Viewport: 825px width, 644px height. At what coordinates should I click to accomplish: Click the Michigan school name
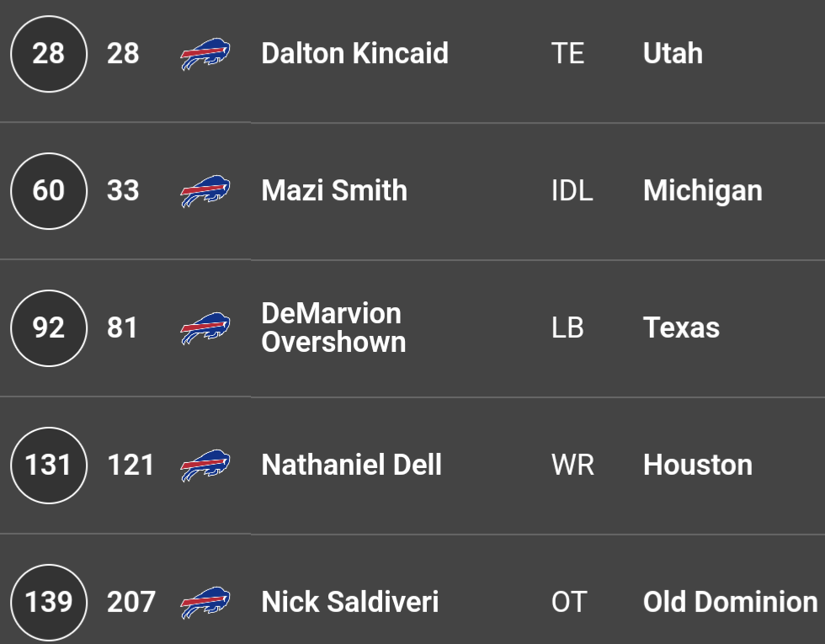703,191
